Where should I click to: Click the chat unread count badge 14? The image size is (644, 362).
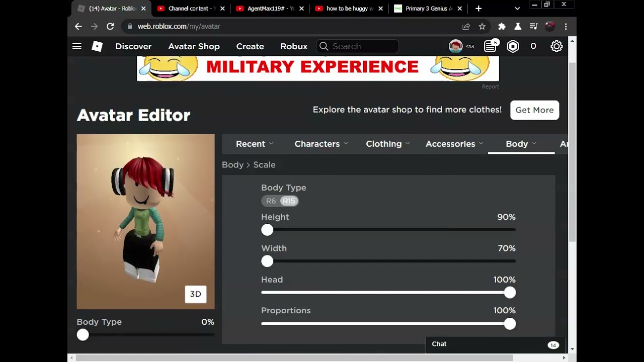click(553, 345)
